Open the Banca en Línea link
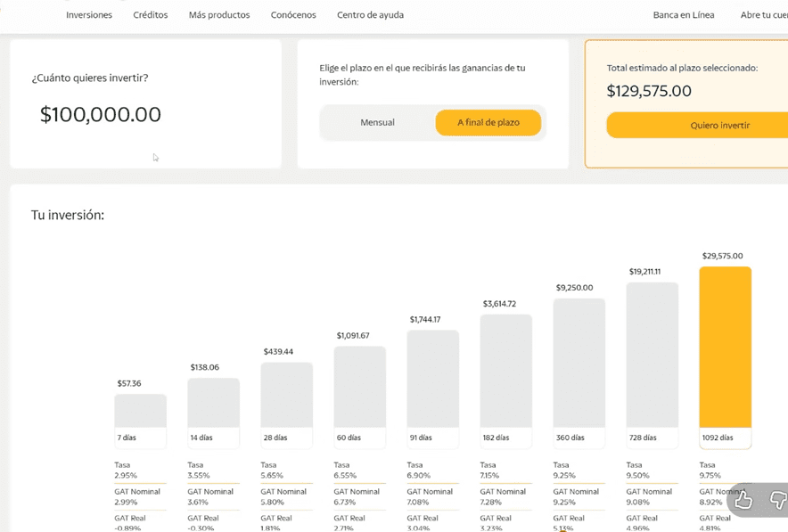Screen dimensions: 788x532 click(x=683, y=15)
